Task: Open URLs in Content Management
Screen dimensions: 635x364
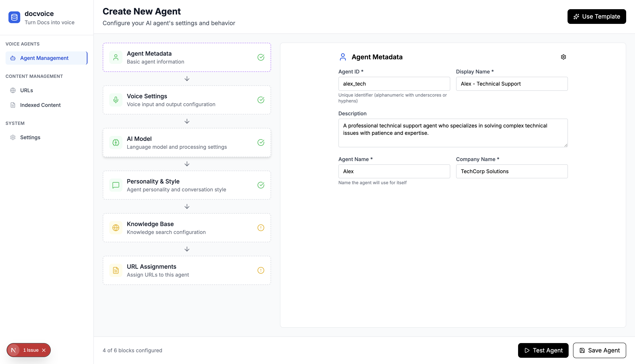Action: [x=26, y=90]
